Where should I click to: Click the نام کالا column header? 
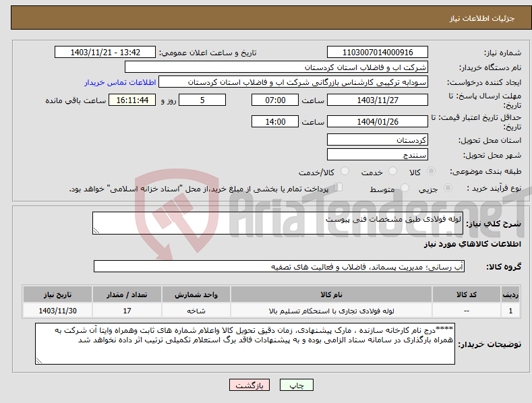pos(331,294)
